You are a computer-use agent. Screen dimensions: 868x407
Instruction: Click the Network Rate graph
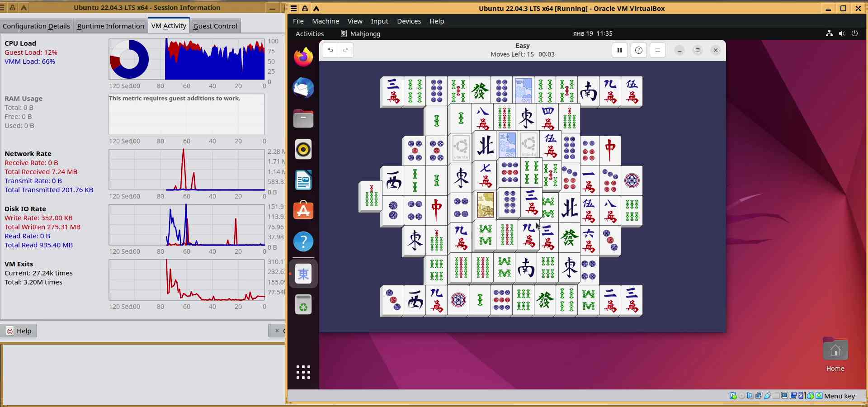pos(187,170)
